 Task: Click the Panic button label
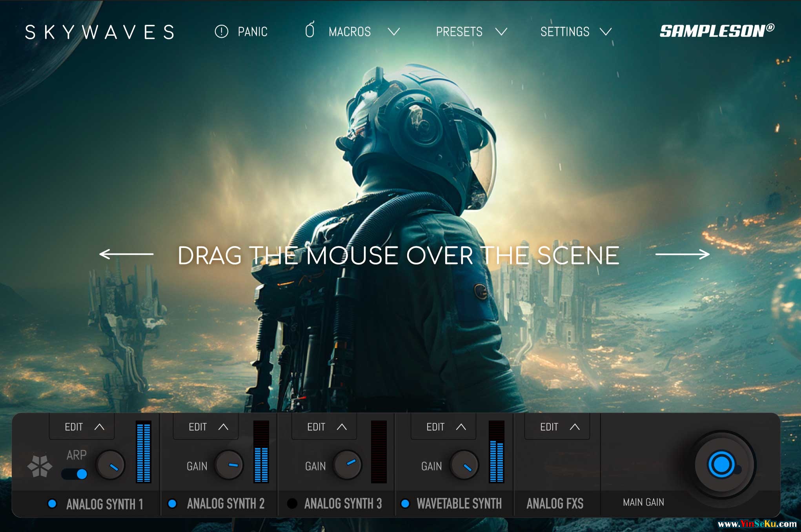click(253, 32)
